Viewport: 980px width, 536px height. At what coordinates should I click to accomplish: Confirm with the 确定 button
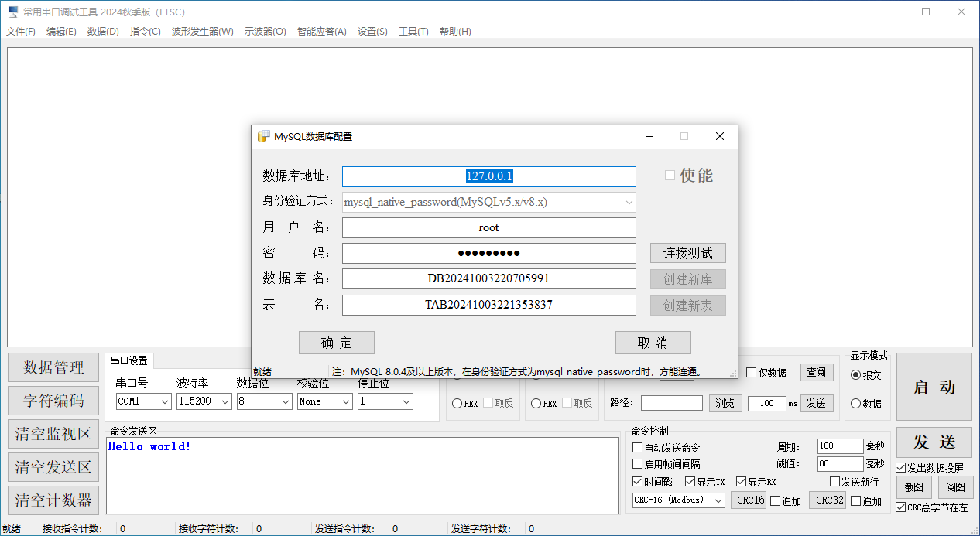[x=336, y=343]
